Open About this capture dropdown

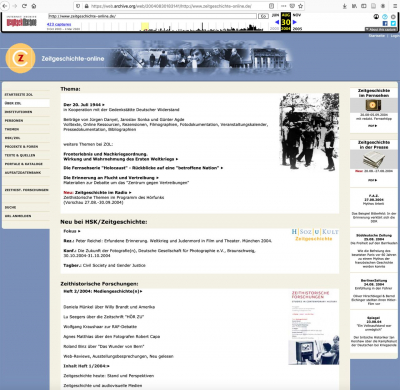[x=381, y=29]
